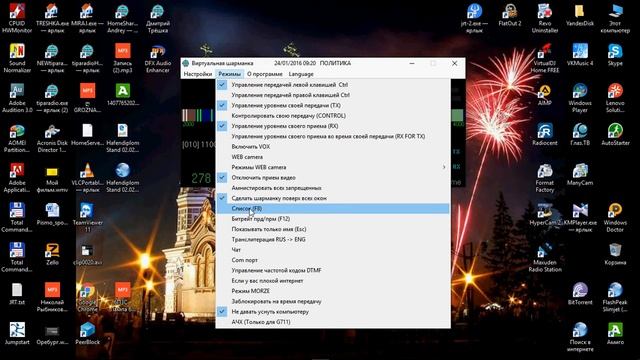
Task: Open the 'О программе' menu
Action: 264,74
